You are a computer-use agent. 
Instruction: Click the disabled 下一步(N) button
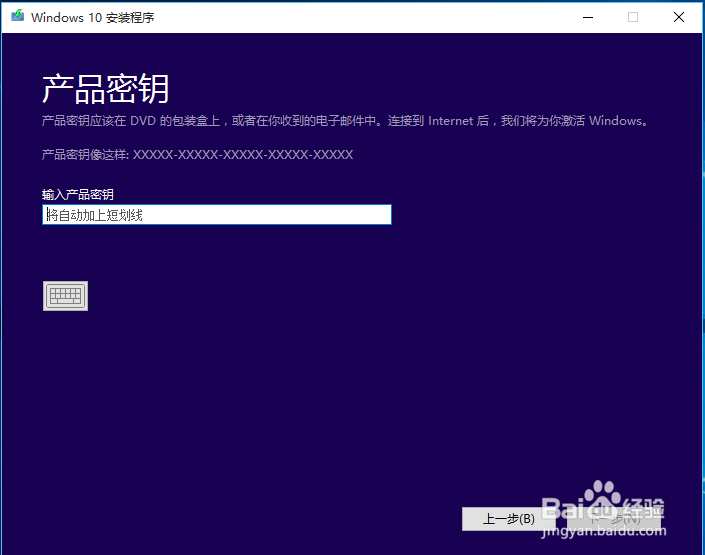(x=614, y=519)
